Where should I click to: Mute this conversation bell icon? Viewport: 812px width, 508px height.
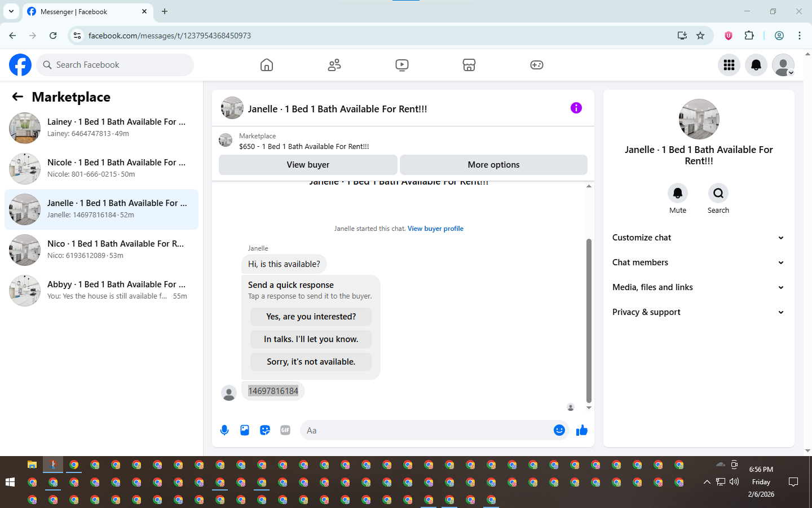pos(678,193)
